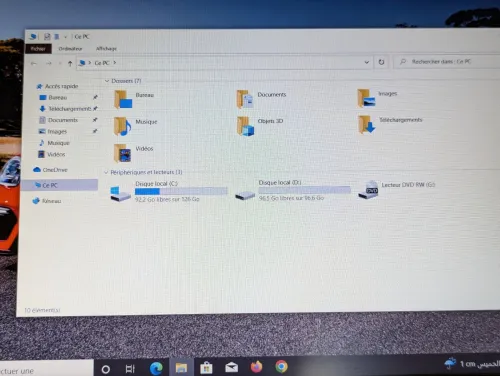Expand the chevron after Ce PC breadcrumb
The image size is (500, 376).
coord(115,63)
